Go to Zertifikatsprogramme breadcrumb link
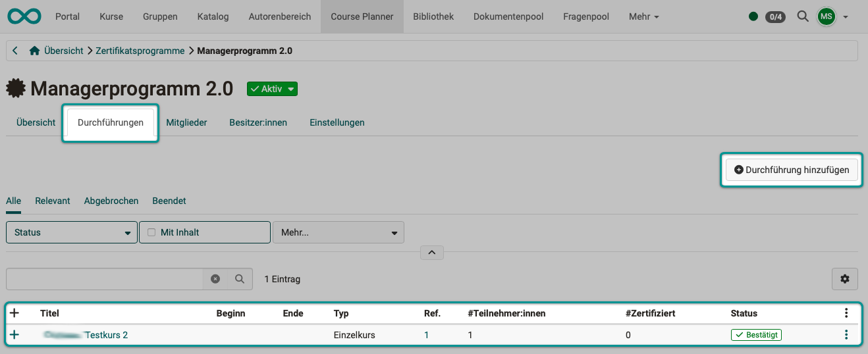This screenshot has height=354, width=868. pyautogui.click(x=140, y=51)
